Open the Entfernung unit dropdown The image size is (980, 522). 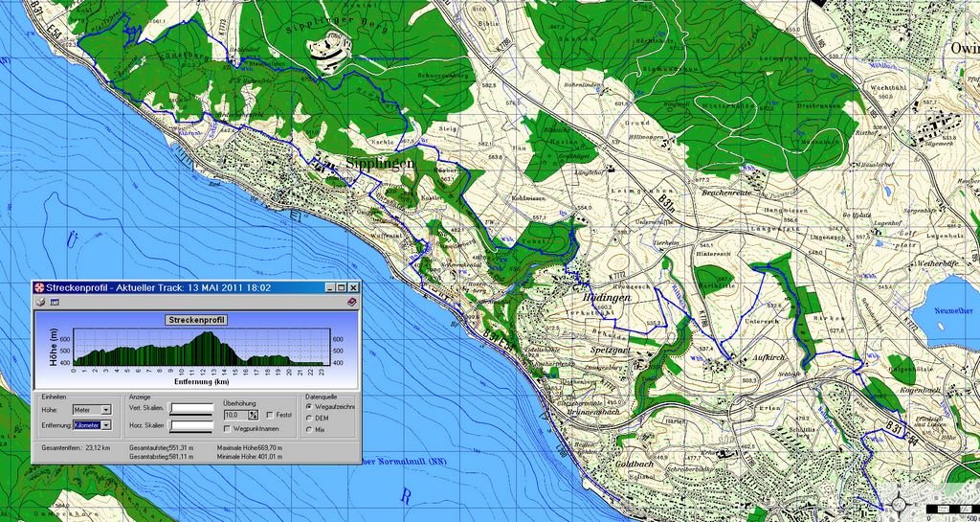(106, 424)
